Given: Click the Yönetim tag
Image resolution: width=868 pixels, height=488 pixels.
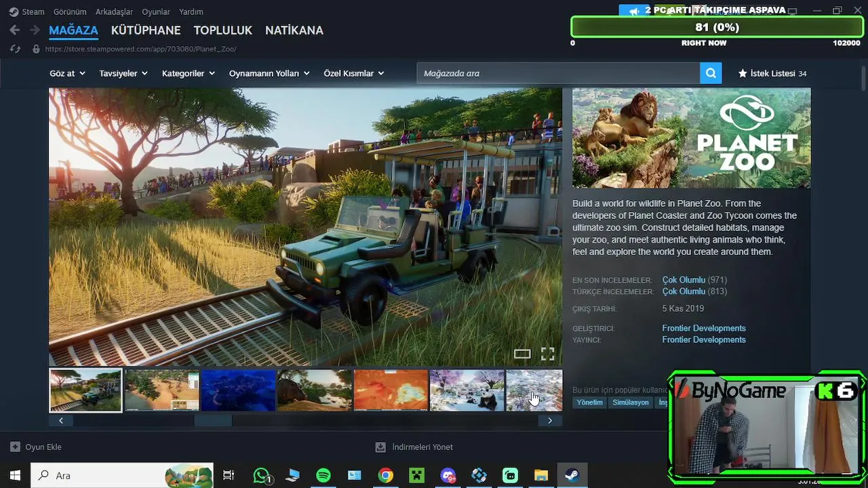Looking at the screenshot, I should click(x=589, y=403).
